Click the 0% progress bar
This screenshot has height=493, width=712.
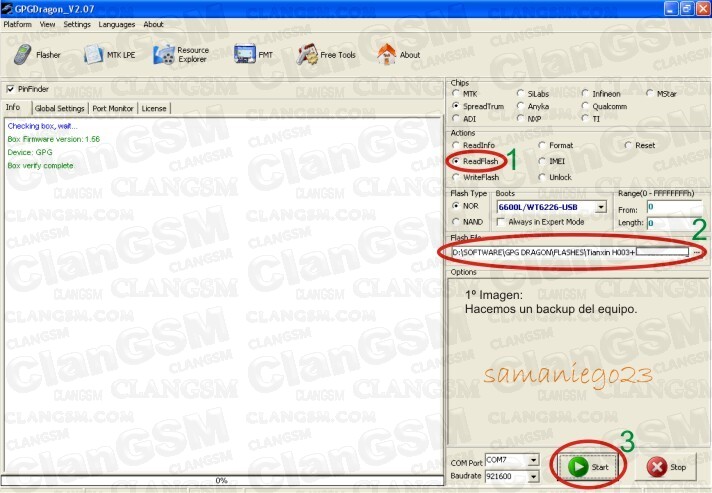coord(222,480)
